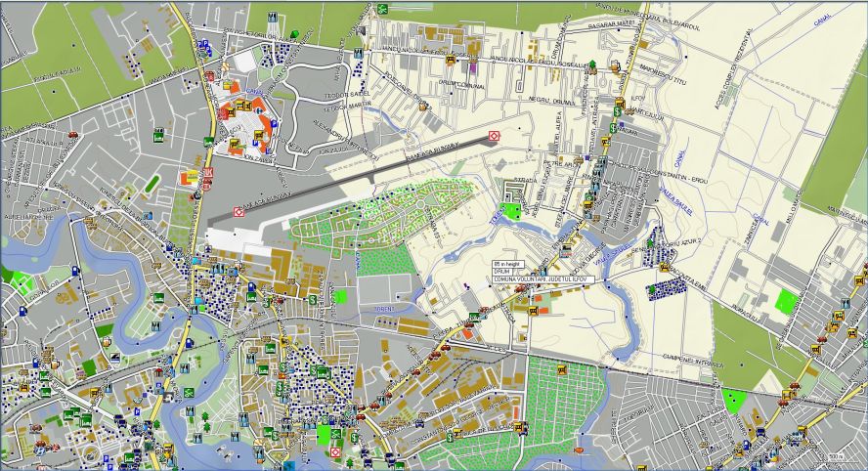Click the bright green park square at far east
This screenshot has height=471, width=868.
coord(785,300)
